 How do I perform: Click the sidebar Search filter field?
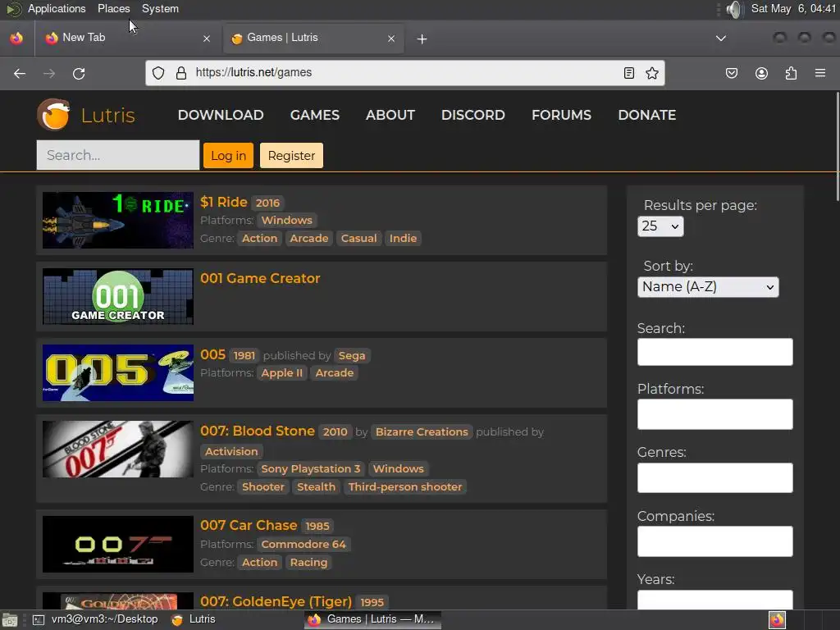(714, 352)
